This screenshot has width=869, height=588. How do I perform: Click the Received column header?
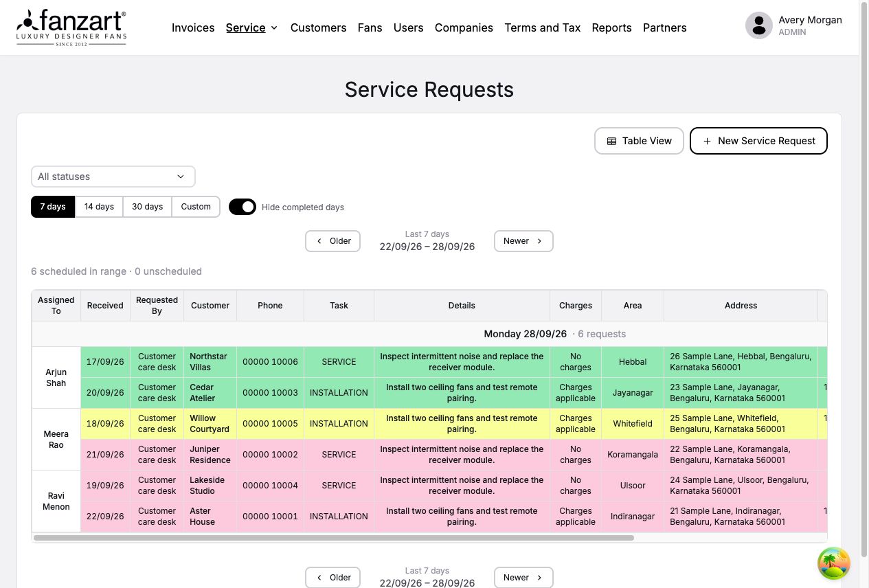pos(105,306)
